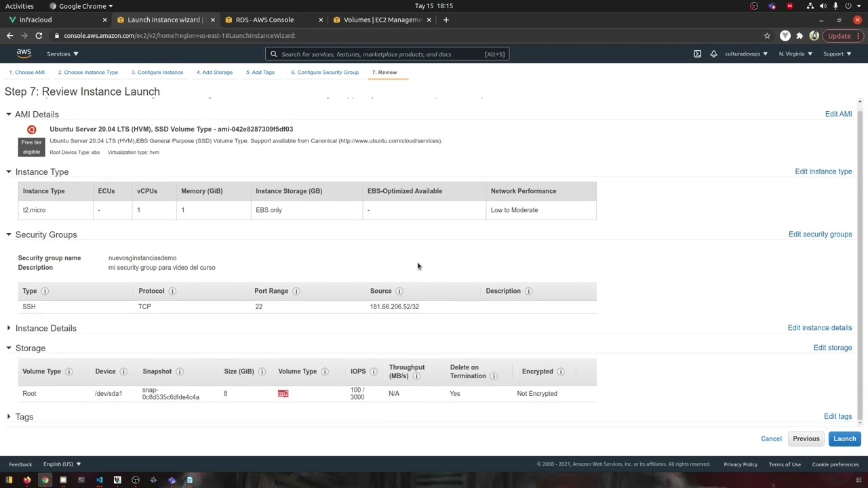Expand the Instance Details section
This screenshot has height=488, width=868.
point(8,328)
